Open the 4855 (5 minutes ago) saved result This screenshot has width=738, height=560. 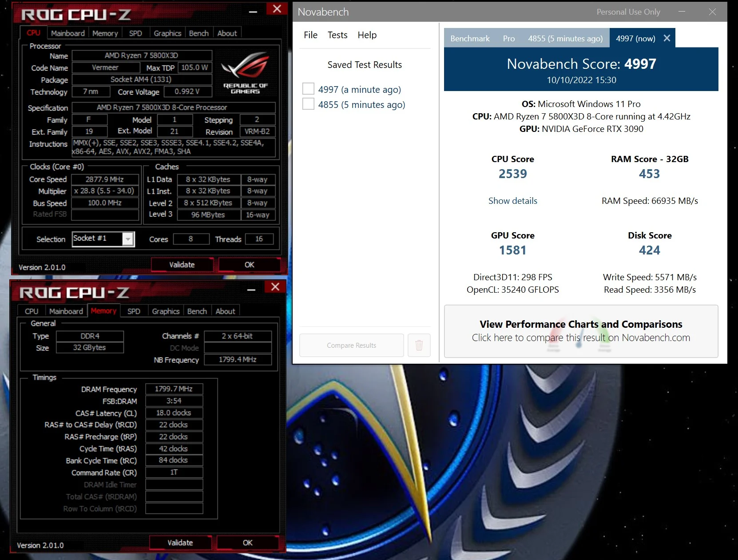[x=361, y=104]
